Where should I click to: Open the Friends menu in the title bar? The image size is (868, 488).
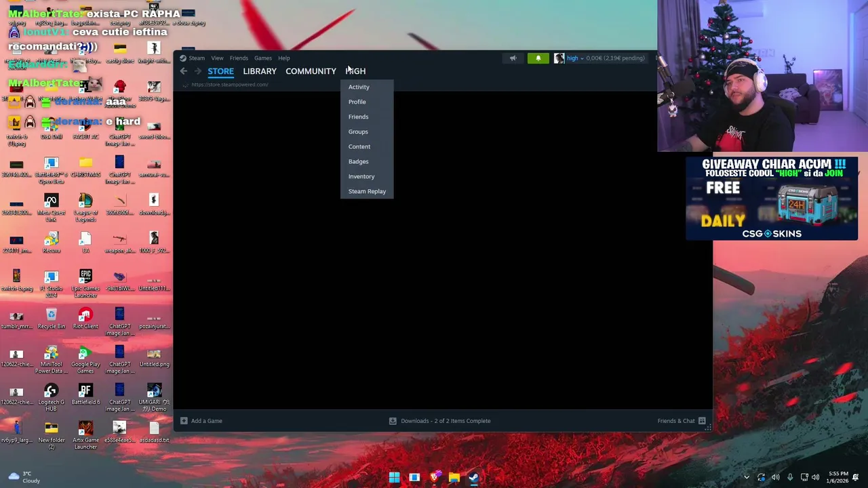point(239,58)
